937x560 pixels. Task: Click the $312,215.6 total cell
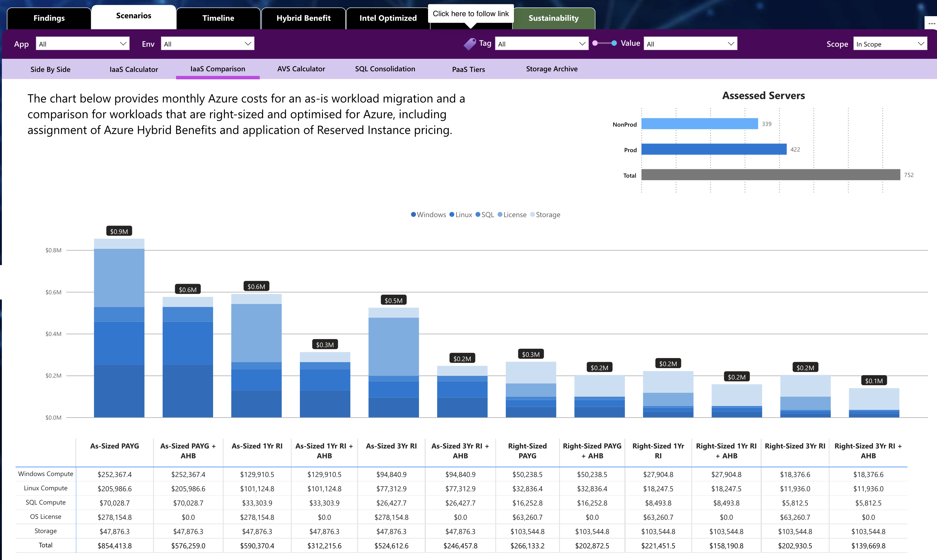(x=324, y=546)
